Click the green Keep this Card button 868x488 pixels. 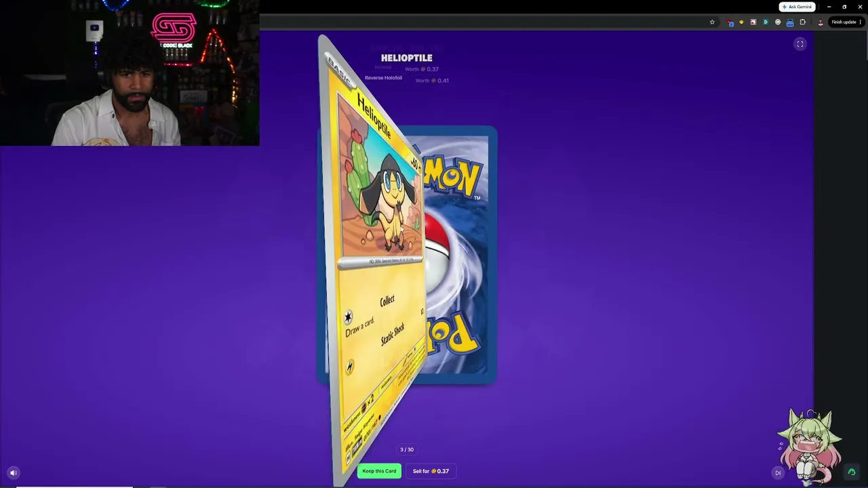pos(379,471)
